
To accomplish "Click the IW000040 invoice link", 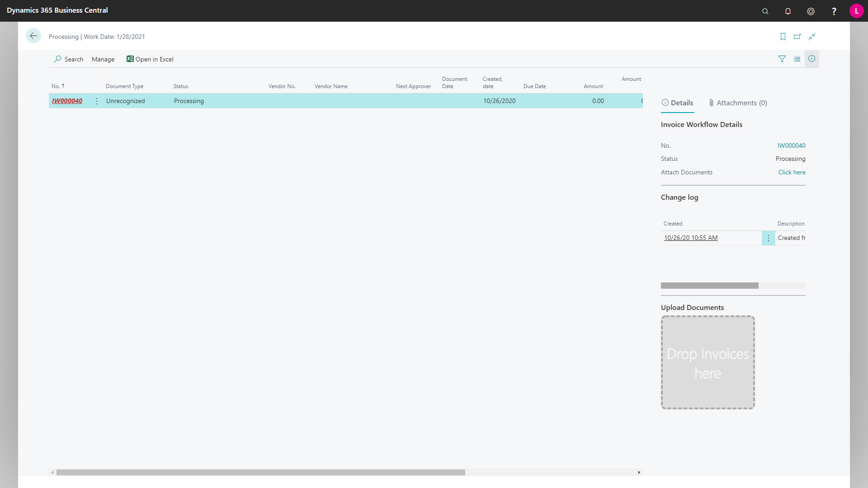I will coord(67,101).
